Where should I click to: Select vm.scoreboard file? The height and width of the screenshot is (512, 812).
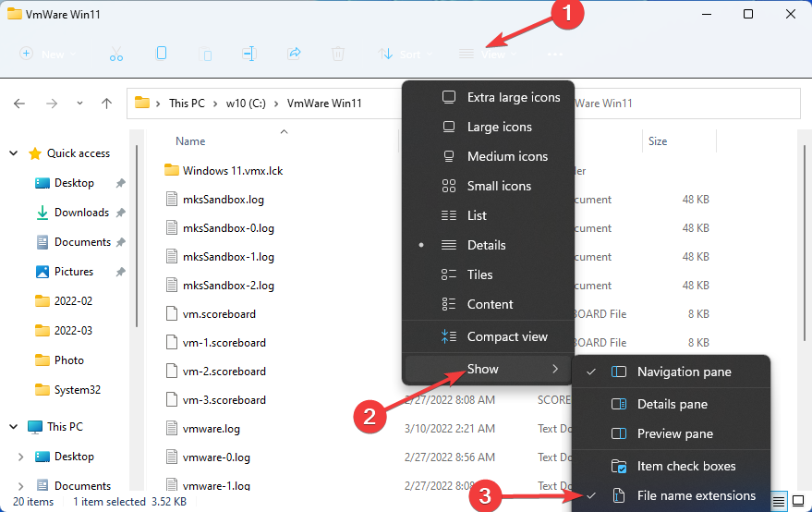(x=219, y=314)
